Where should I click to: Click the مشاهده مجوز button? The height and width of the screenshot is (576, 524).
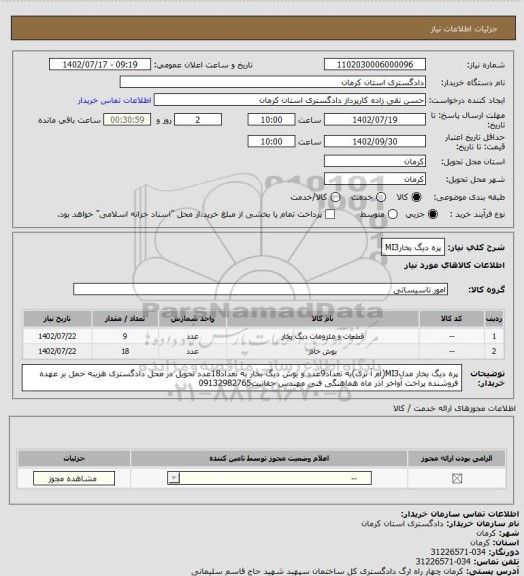point(74,479)
